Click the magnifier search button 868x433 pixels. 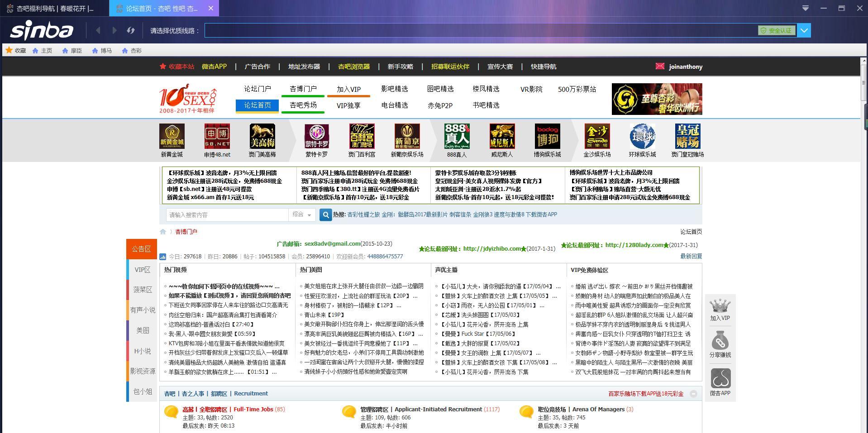325,214
